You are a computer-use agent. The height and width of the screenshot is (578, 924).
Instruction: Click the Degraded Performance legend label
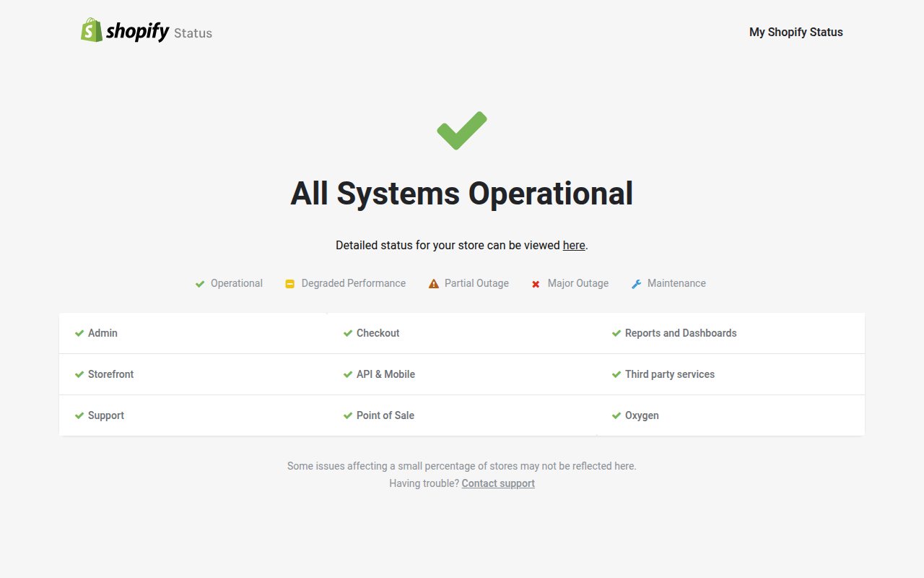[354, 283]
